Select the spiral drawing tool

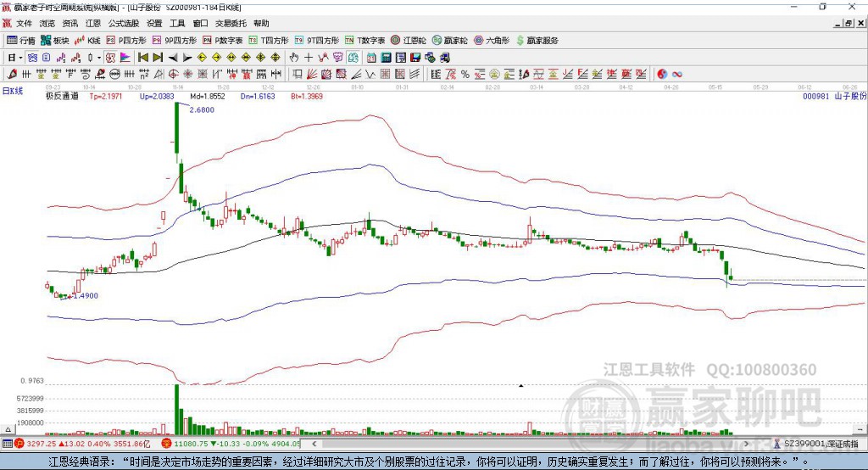click(x=86, y=75)
